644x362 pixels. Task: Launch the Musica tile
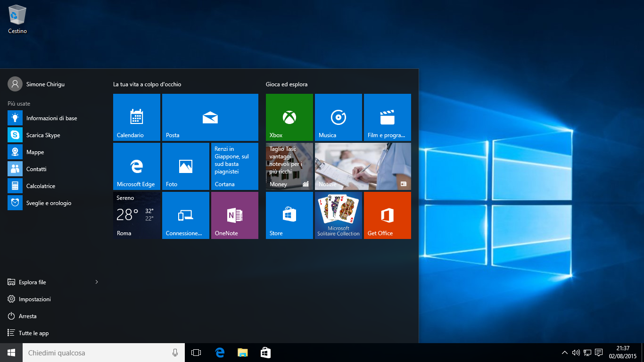click(338, 117)
